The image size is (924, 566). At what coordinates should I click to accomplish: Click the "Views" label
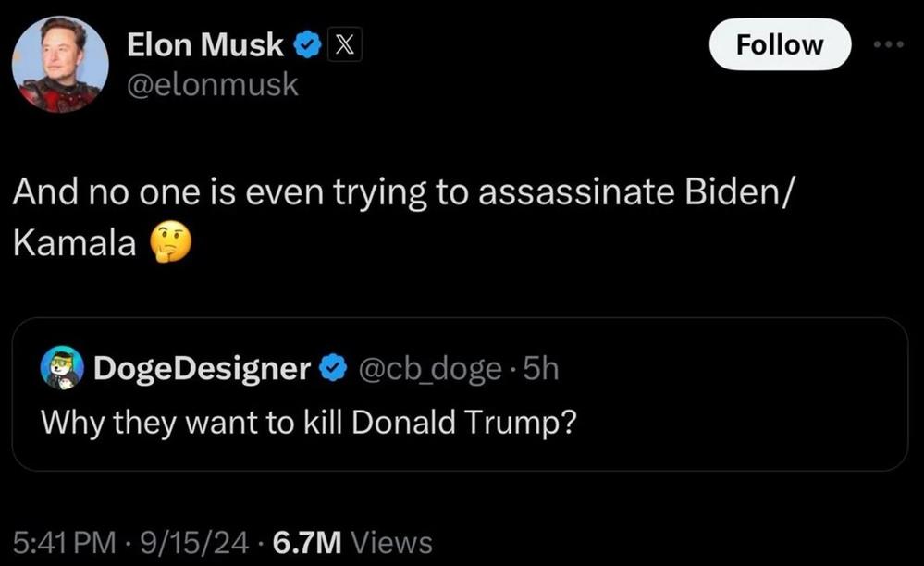click(393, 541)
